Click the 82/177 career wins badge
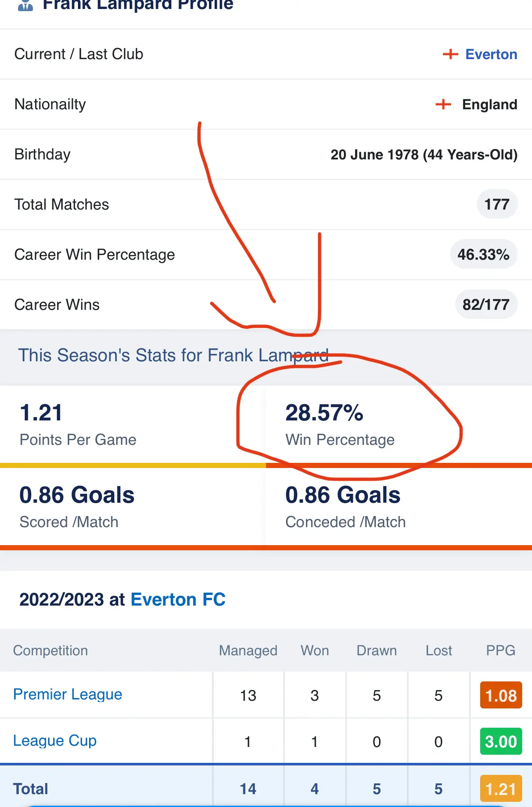The width and height of the screenshot is (532, 807). point(486,305)
